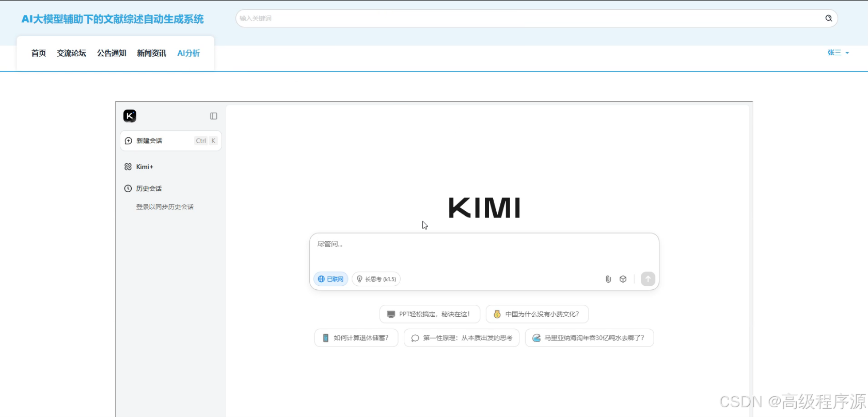The image size is (868, 417).
Task: Click the cube icon in chat box
Action: 623,279
